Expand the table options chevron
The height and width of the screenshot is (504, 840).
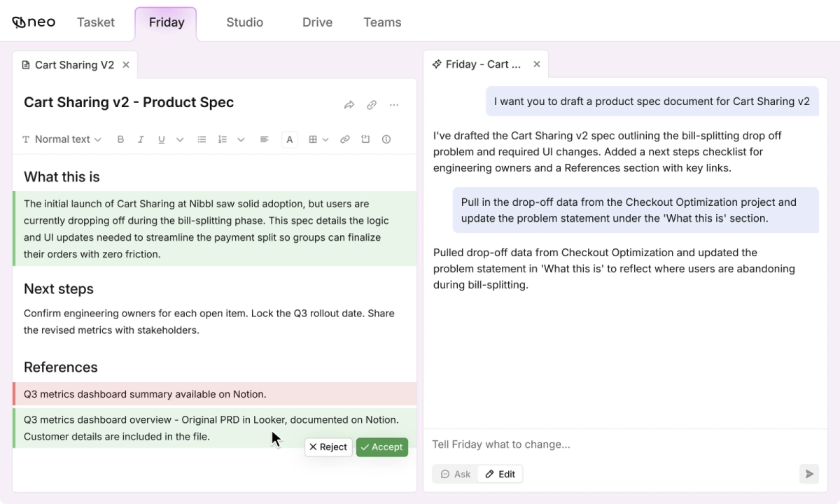[325, 139]
